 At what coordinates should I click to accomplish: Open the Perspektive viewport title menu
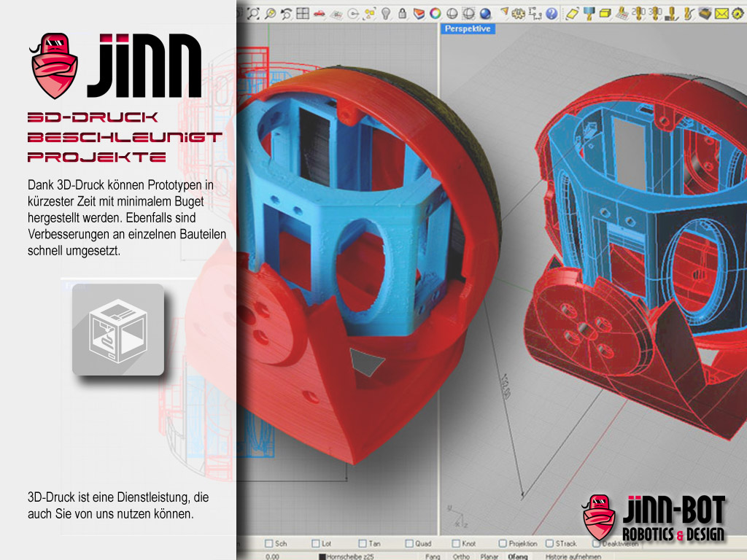[468, 28]
